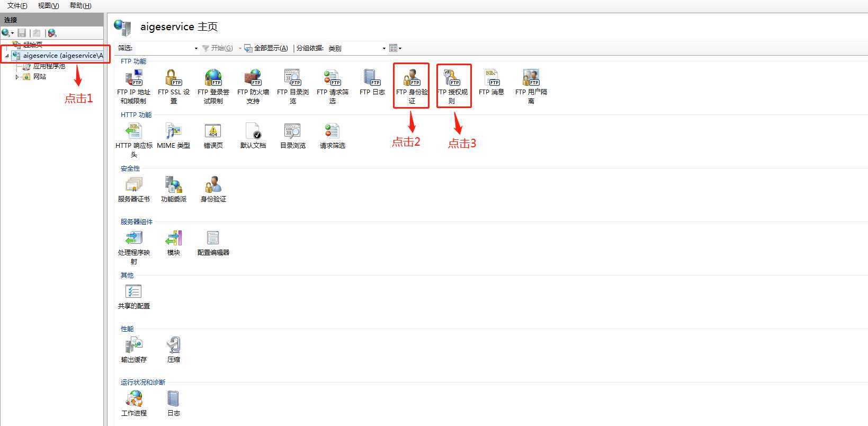This screenshot has width=868, height=426.
Task: Select 起始页 in the connections tree
Action: tap(32, 45)
